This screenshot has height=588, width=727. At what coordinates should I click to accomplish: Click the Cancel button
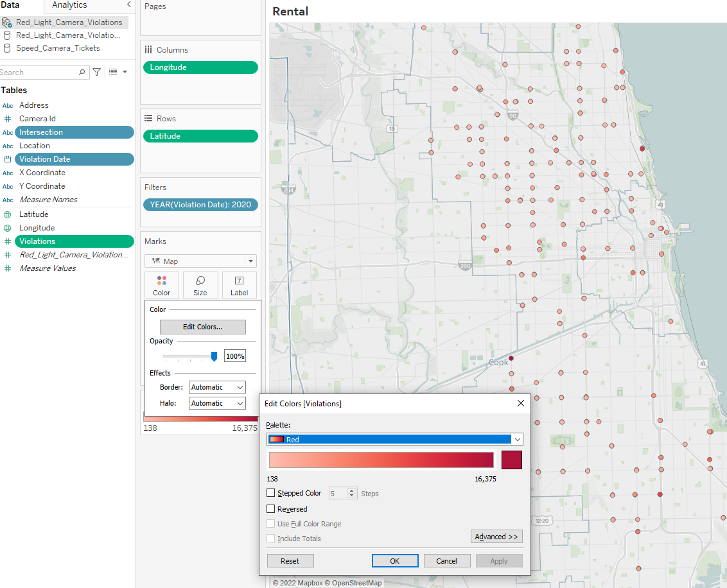tap(446, 560)
